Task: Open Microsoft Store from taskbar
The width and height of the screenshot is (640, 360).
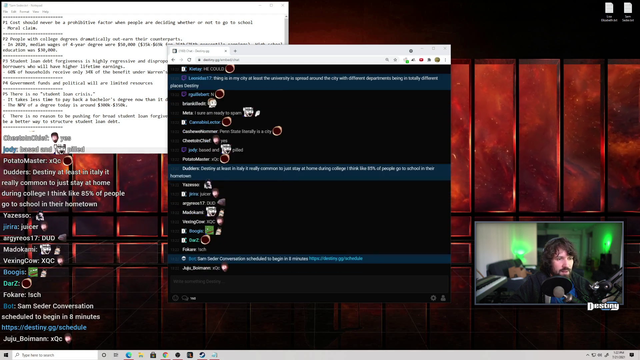Action: (153, 355)
